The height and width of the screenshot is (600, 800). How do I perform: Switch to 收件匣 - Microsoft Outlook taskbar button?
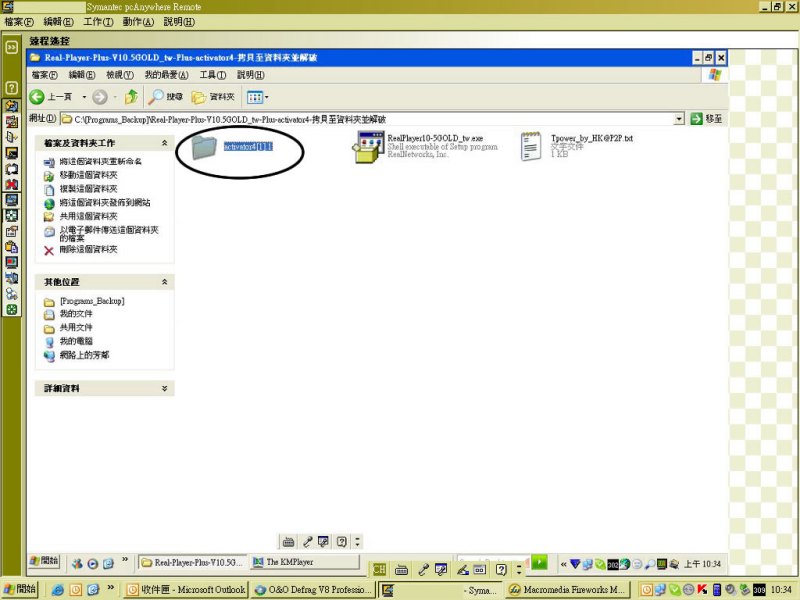187,590
